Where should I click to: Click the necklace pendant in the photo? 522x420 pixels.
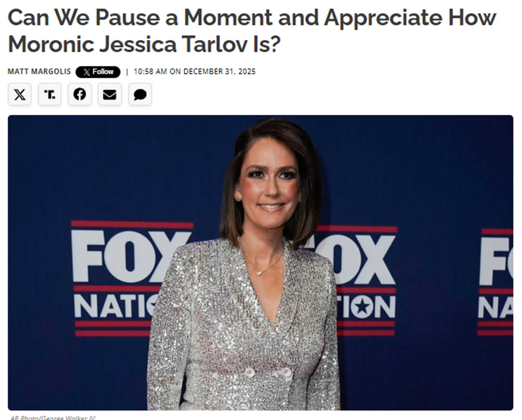coord(259,273)
